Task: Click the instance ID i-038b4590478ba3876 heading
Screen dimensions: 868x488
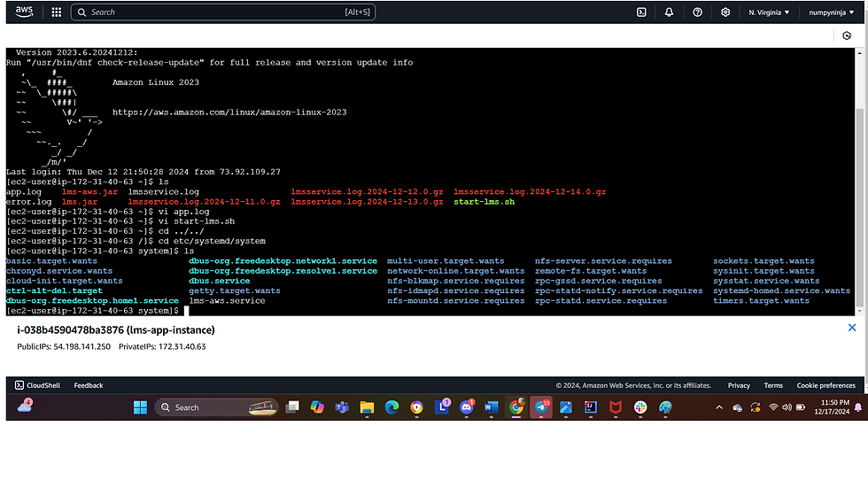Action: [x=116, y=329]
